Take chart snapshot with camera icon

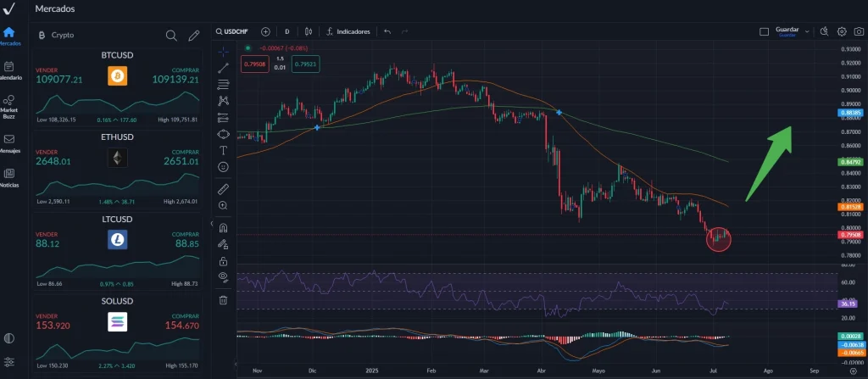coord(859,31)
